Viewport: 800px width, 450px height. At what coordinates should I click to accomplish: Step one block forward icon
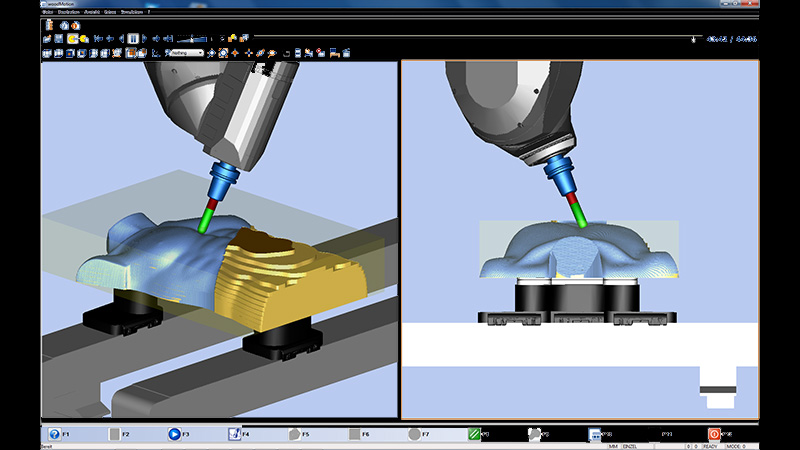[156, 38]
